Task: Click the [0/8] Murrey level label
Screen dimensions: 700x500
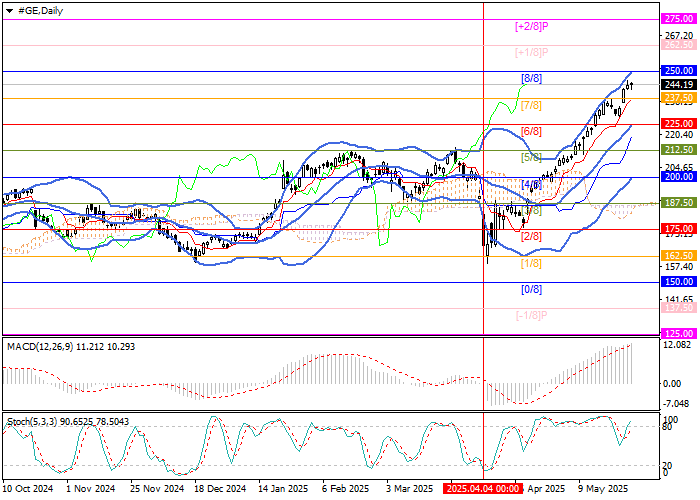Action: tap(531, 289)
